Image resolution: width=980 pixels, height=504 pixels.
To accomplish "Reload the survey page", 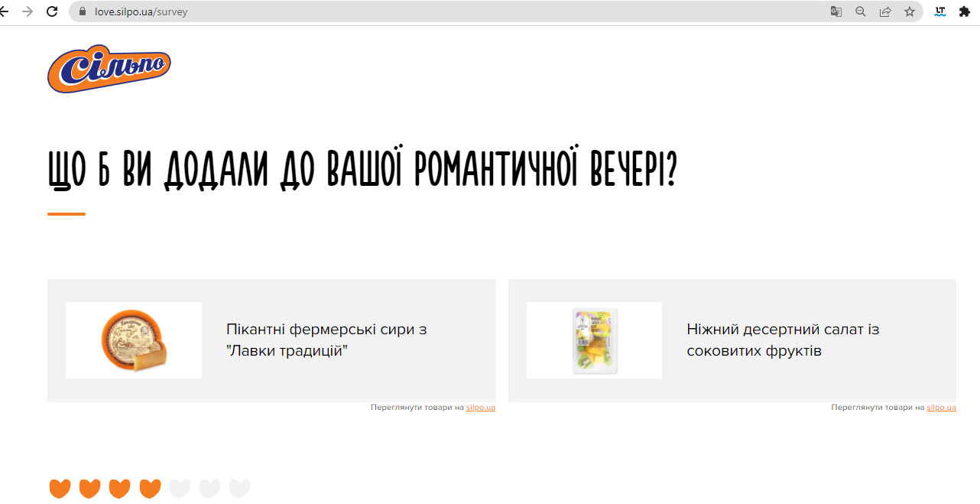I will click(52, 11).
